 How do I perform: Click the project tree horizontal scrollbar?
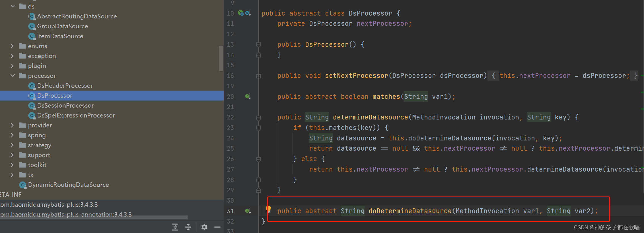point(94,217)
